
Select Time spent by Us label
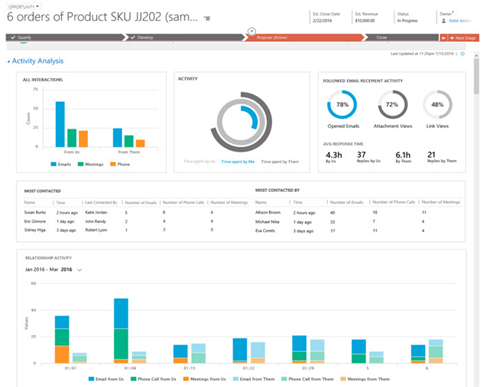click(199, 161)
